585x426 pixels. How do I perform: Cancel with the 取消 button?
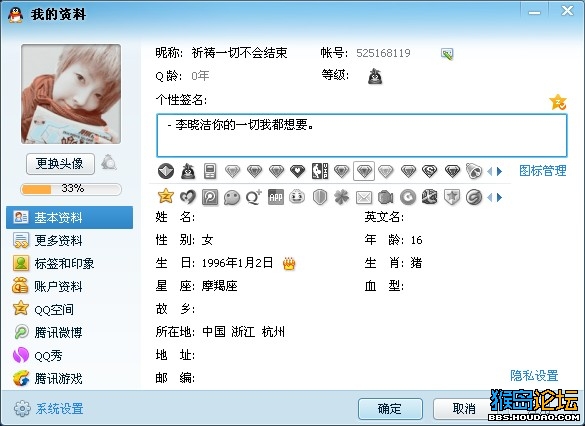464,409
